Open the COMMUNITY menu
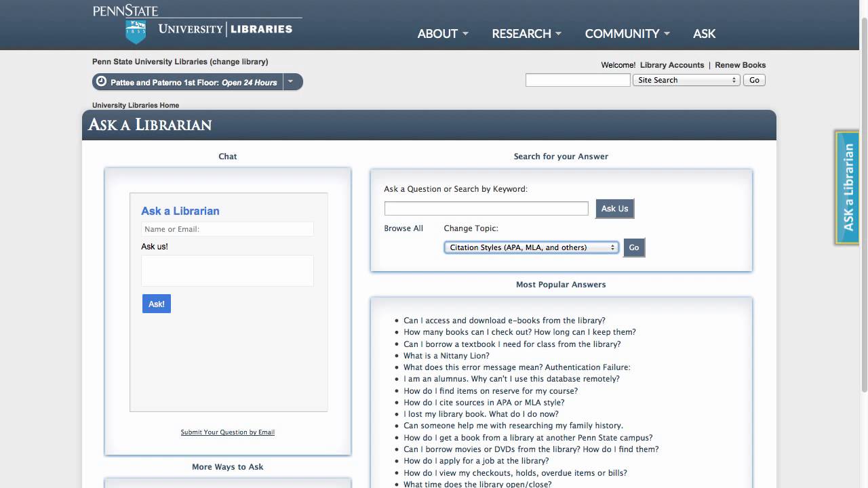 pyautogui.click(x=627, y=33)
